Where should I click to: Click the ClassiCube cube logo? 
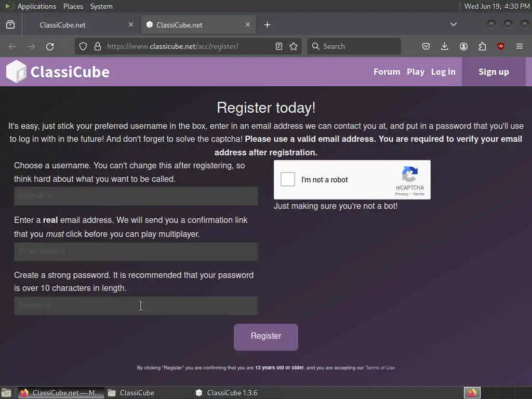point(16,72)
